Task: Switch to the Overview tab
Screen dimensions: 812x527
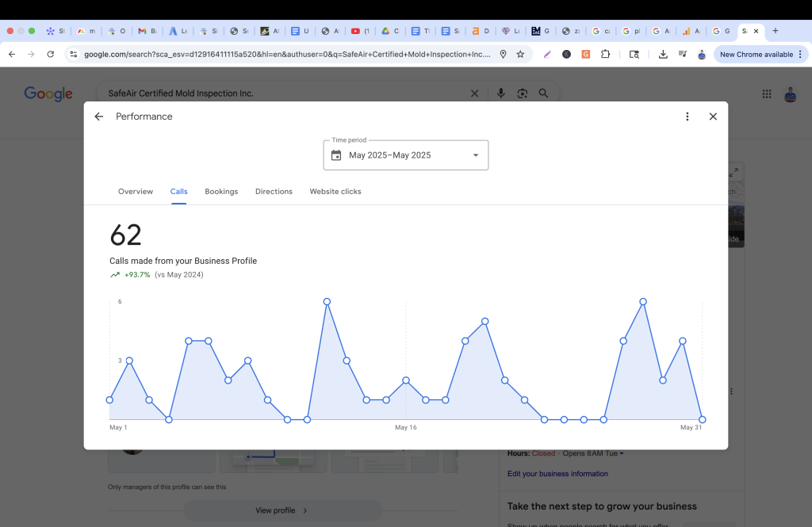Action: coord(136,192)
